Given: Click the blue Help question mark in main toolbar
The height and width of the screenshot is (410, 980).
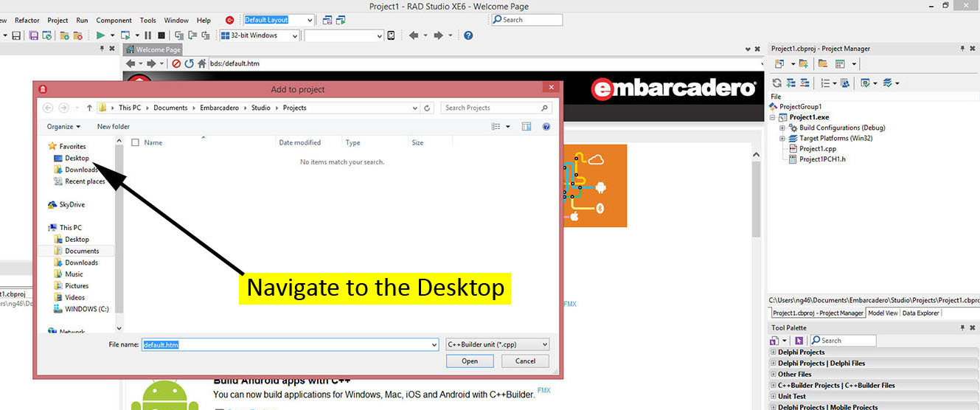Looking at the screenshot, I should point(468,35).
